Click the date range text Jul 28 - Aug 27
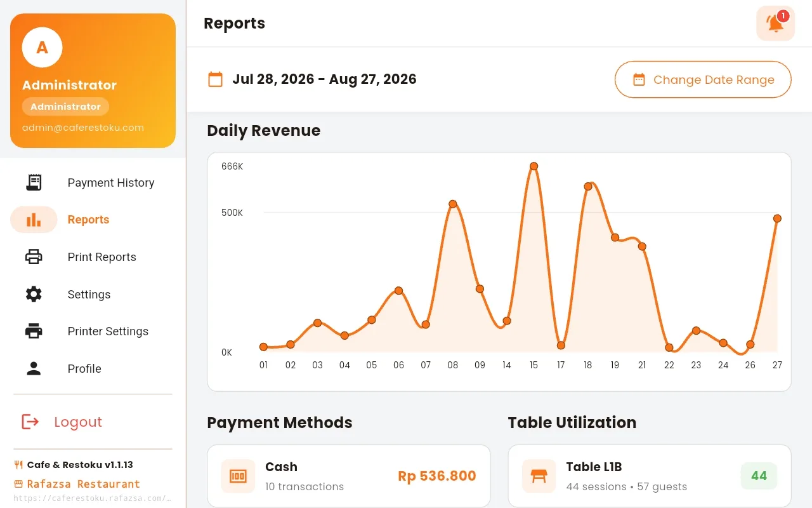The height and width of the screenshot is (508, 812). click(324, 79)
